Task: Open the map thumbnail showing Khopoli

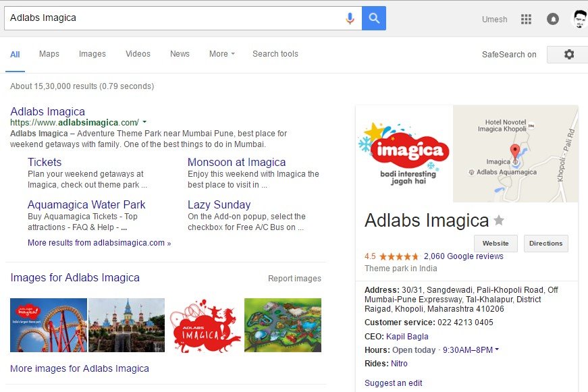Action: 515,154
